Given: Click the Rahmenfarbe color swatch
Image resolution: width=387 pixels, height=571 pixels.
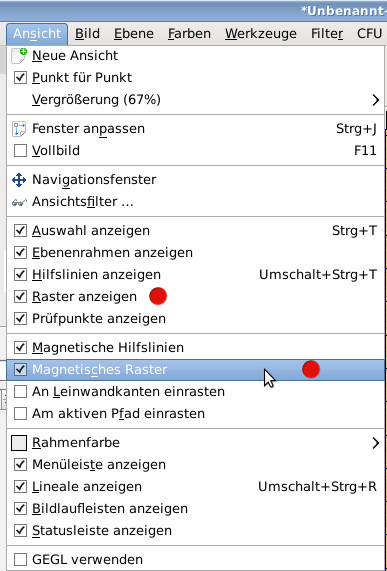Looking at the screenshot, I should (x=19, y=443).
